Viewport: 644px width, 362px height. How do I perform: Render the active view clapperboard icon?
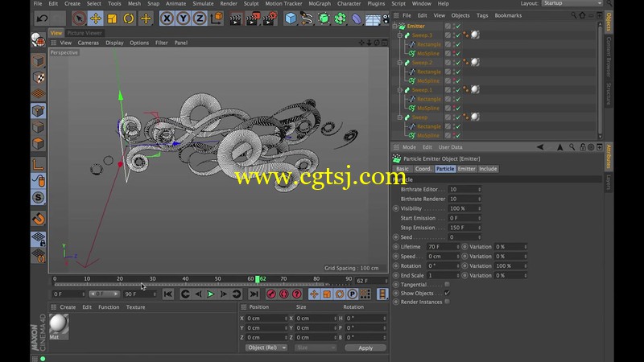[x=236, y=19]
